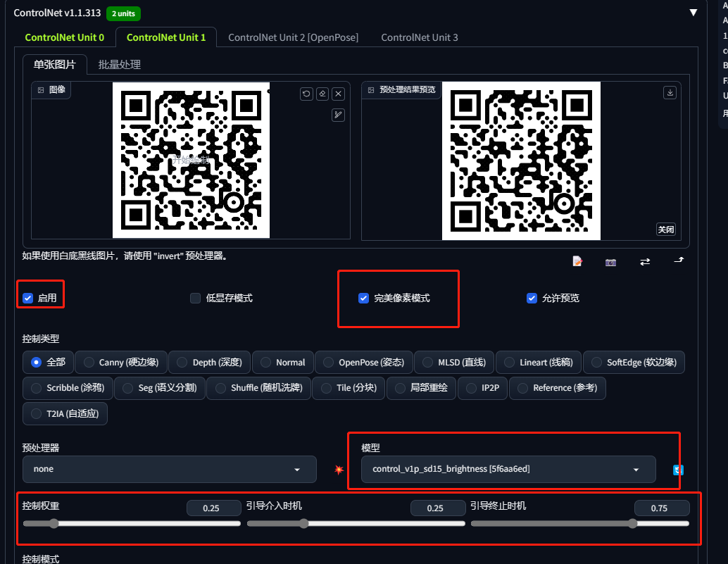728x564 pixels.
Task: Toggle the 启用 checkbox
Action: click(28, 298)
